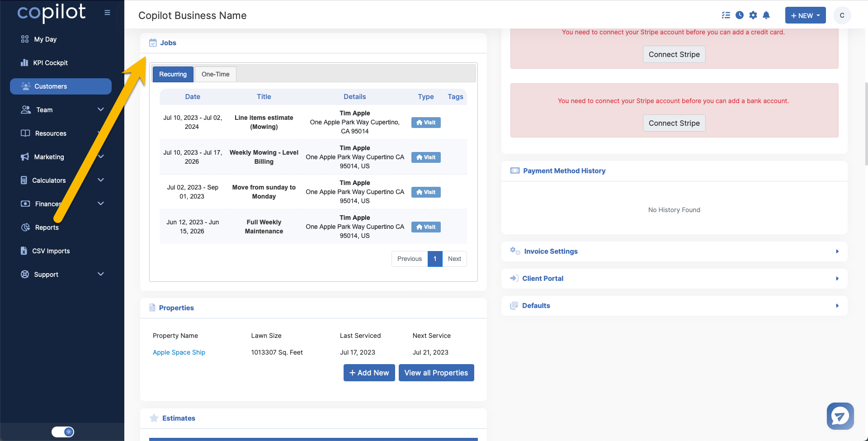Expand the Invoice Settings section arrow
868x441 pixels.
pyautogui.click(x=837, y=251)
